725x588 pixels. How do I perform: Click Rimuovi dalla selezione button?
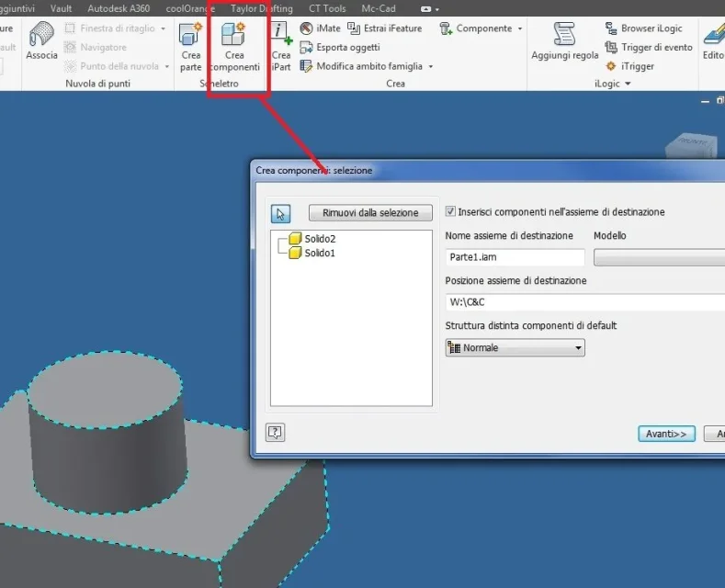pos(370,212)
